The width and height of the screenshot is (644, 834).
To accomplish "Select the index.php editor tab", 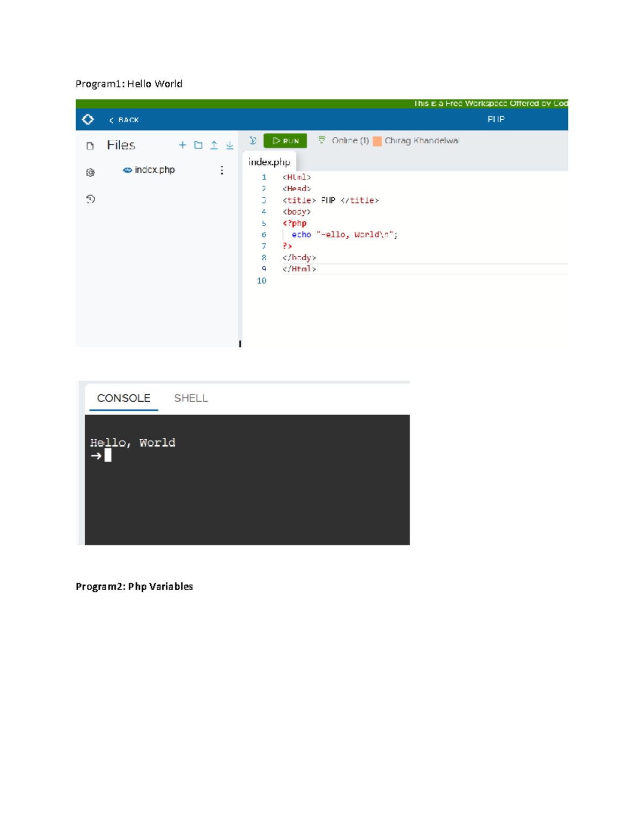I will tap(269, 161).
